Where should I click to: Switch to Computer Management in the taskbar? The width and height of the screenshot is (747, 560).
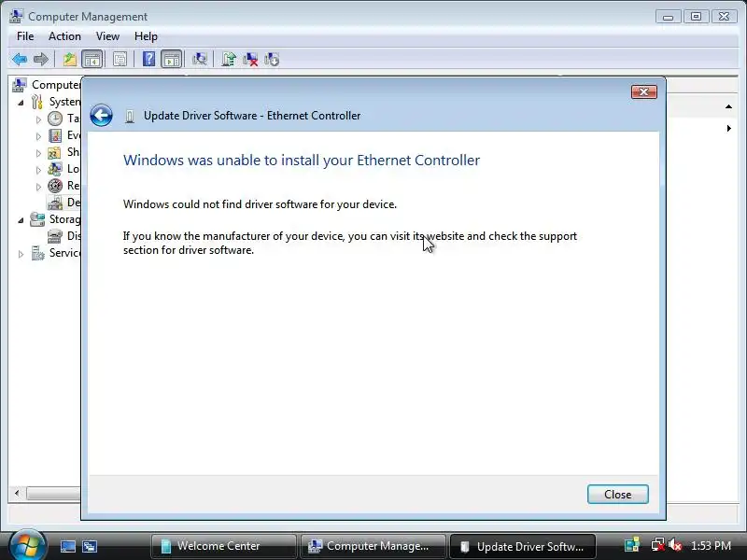[x=373, y=546]
